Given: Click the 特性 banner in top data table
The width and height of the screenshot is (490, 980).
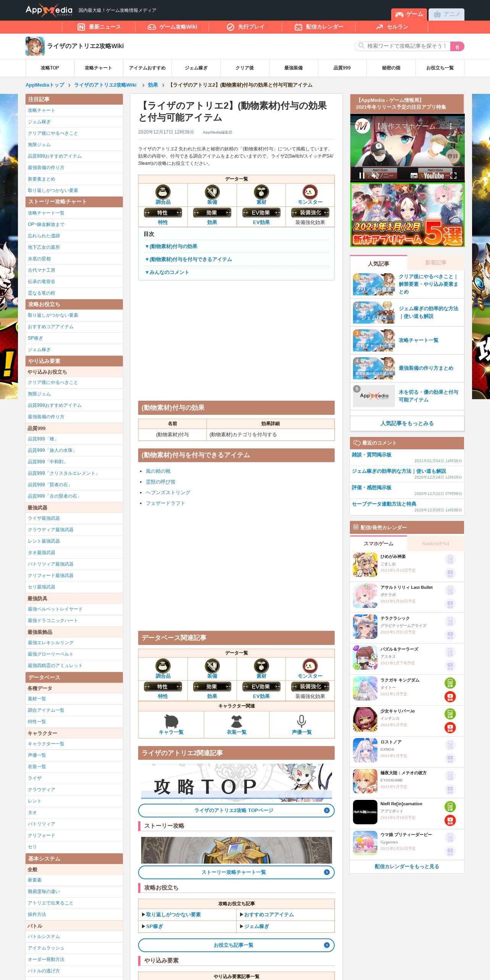Looking at the screenshot, I should click(x=163, y=213).
